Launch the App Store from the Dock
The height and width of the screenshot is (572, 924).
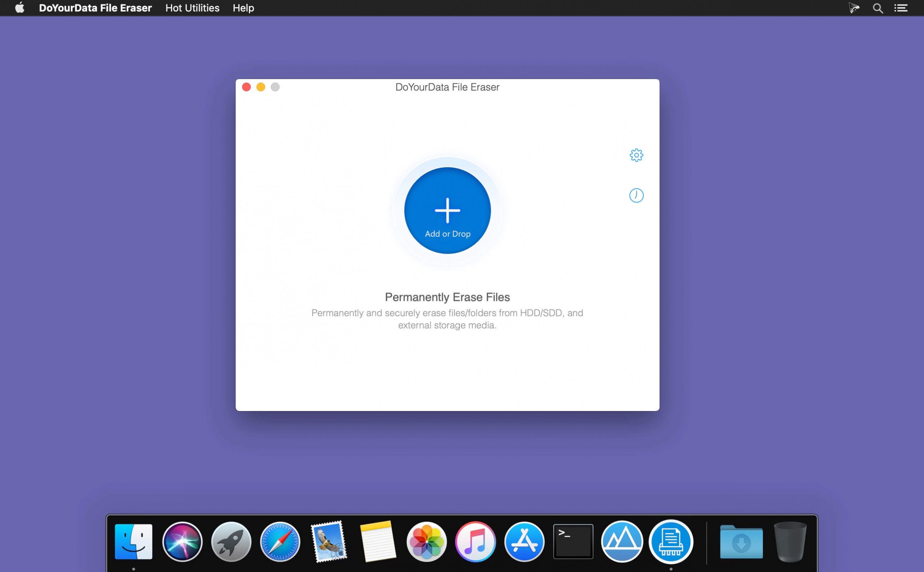click(524, 542)
